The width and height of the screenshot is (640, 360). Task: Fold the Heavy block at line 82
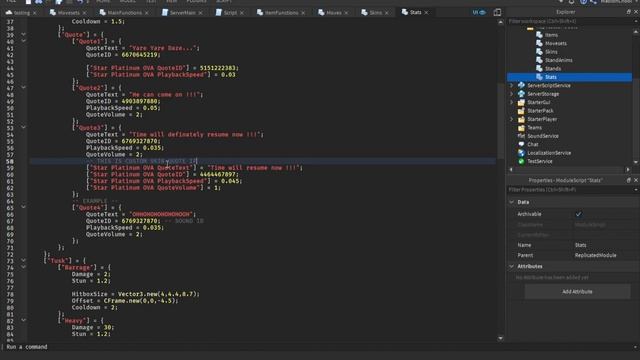(23, 320)
